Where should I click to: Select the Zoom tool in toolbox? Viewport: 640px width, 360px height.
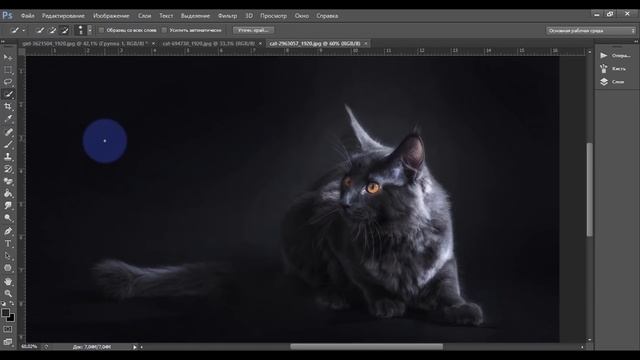(8, 293)
